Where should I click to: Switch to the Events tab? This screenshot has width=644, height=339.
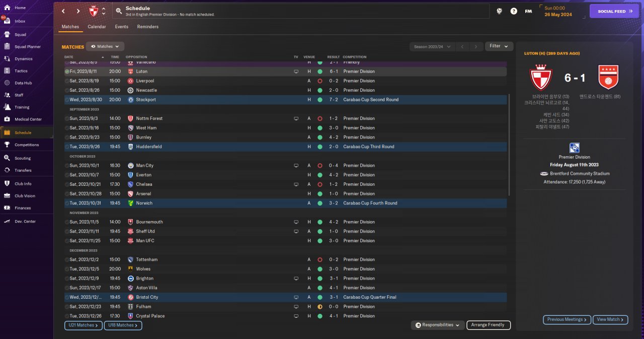(x=121, y=27)
